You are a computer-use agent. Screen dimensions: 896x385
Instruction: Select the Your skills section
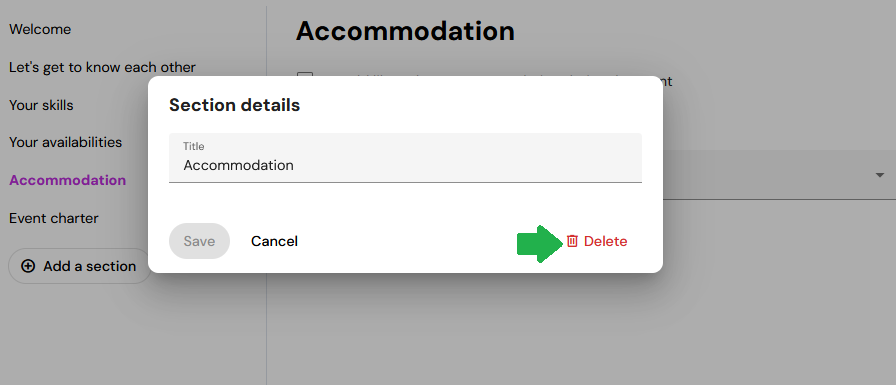click(41, 106)
